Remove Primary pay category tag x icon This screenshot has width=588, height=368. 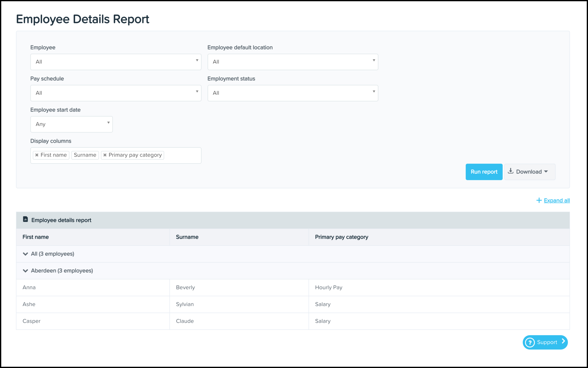pyautogui.click(x=105, y=155)
